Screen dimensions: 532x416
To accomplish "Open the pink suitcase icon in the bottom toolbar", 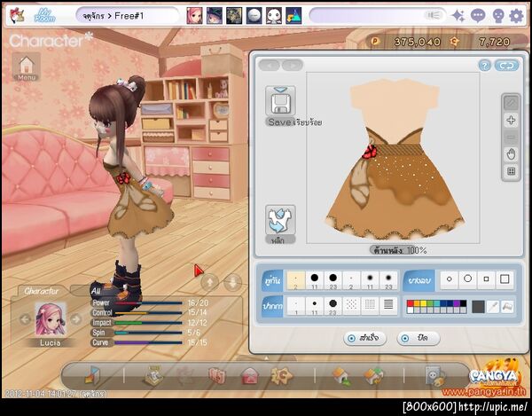I will point(217,376).
